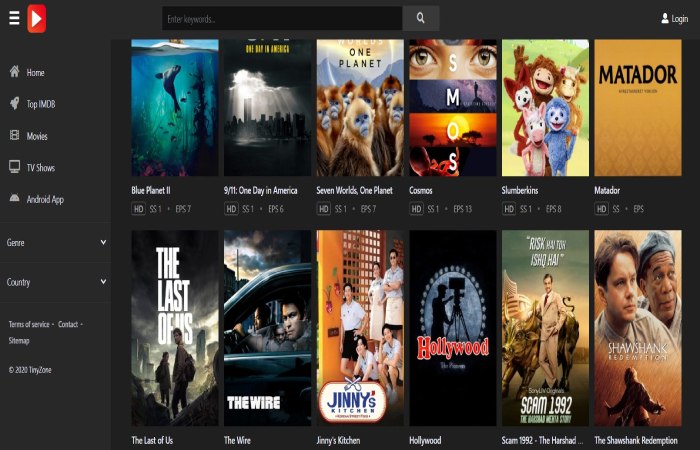The height and width of the screenshot is (450, 700).
Task: Expand the Genre dropdown
Action: point(56,242)
